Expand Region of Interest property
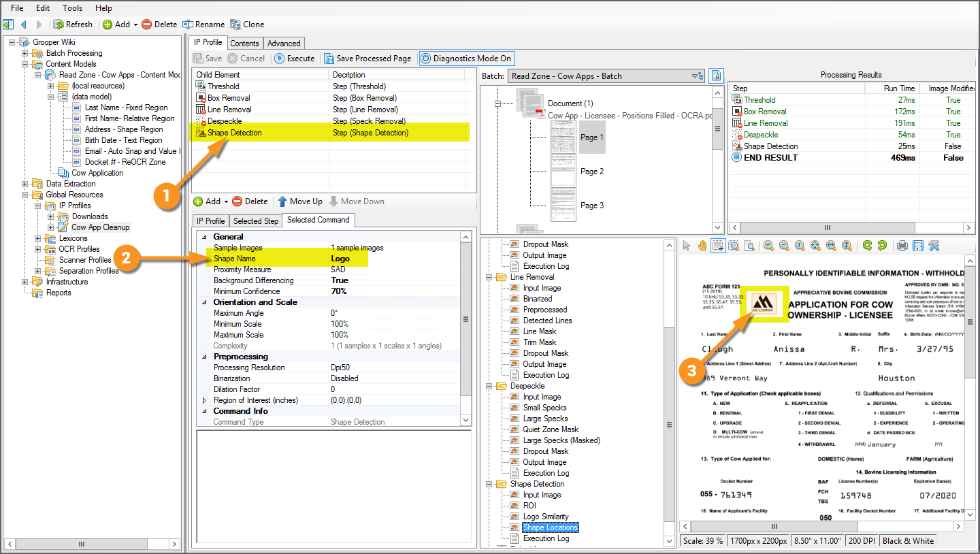980x554 pixels. tap(204, 400)
